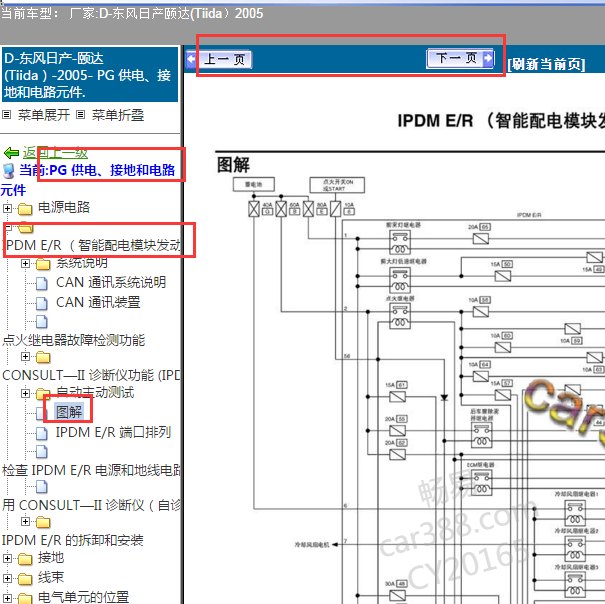The height and width of the screenshot is (604, 605).
Task: Open IPDM E/R 的拆卸和安装 tree item
Action: coord(73,540)
